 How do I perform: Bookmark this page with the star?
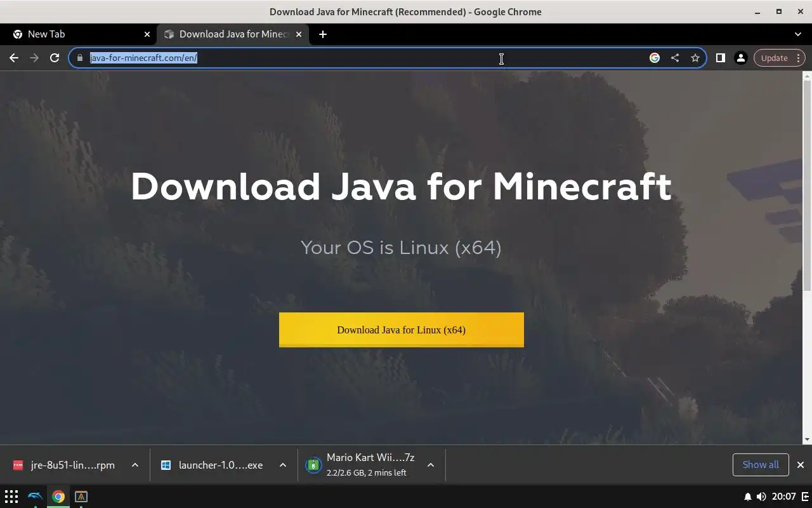click(695, 58)
